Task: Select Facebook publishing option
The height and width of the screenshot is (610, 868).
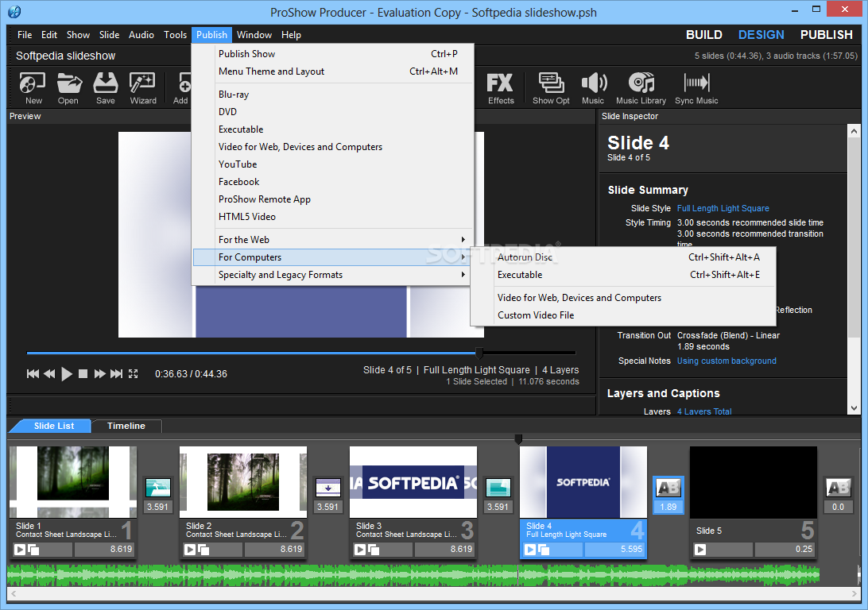Action: 333,182
